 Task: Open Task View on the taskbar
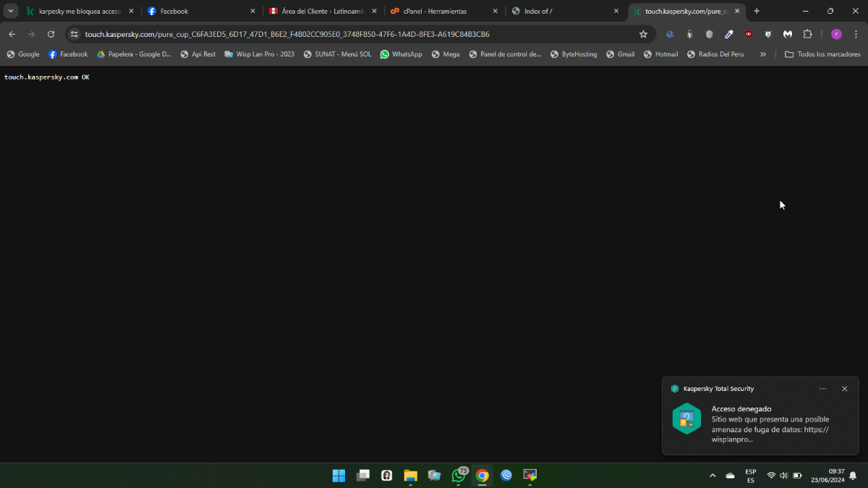(363, 476)
